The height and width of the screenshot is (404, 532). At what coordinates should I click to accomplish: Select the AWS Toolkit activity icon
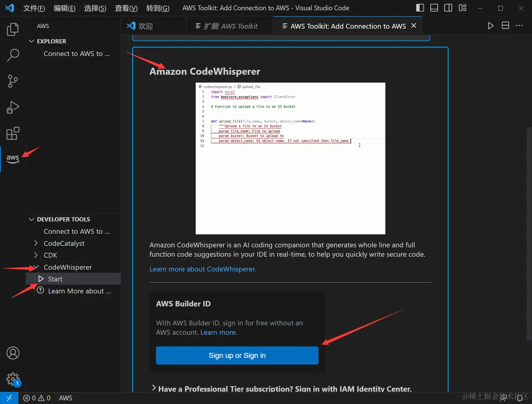[13, 159]
